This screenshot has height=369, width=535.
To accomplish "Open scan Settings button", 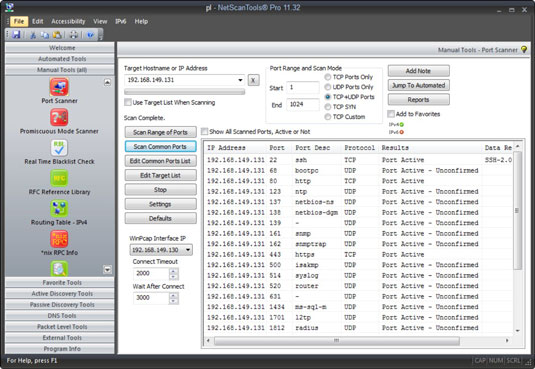I will (x=160, y=204).
